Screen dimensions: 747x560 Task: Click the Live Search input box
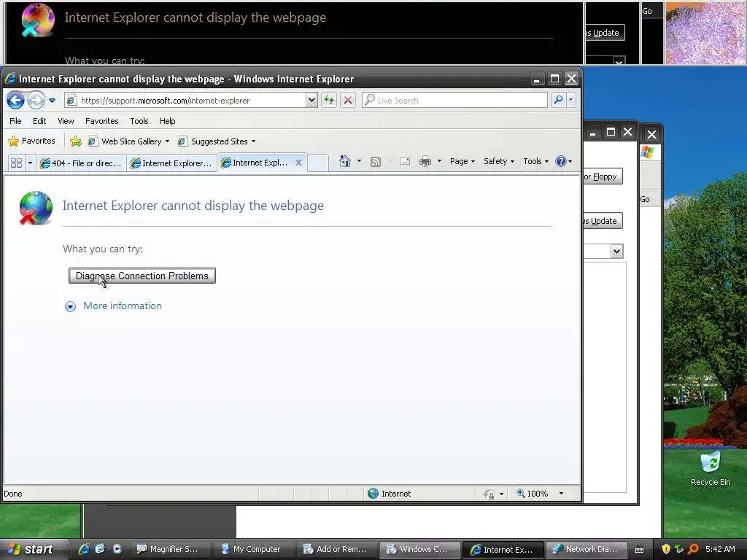click(x=455, y=101)
